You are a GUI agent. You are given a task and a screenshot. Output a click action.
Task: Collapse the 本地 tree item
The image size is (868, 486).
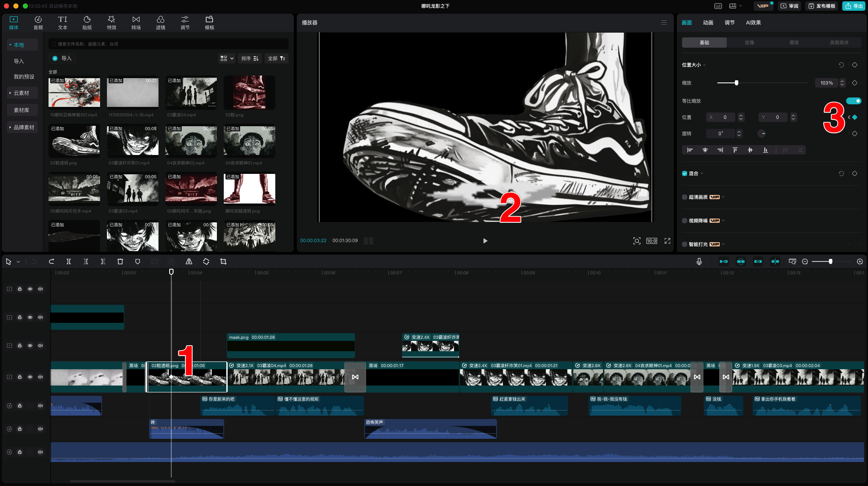(10, 45)
